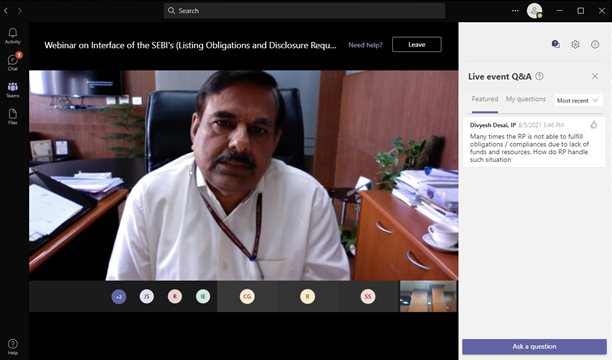The image size is (612, 360).
Task: Go forward using the right arrow
Action: point(20,11)
